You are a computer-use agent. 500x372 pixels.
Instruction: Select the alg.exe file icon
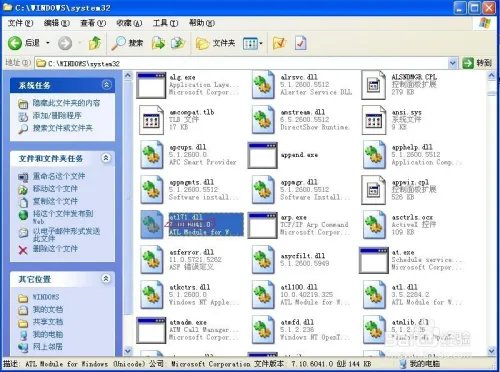point(151,85)
